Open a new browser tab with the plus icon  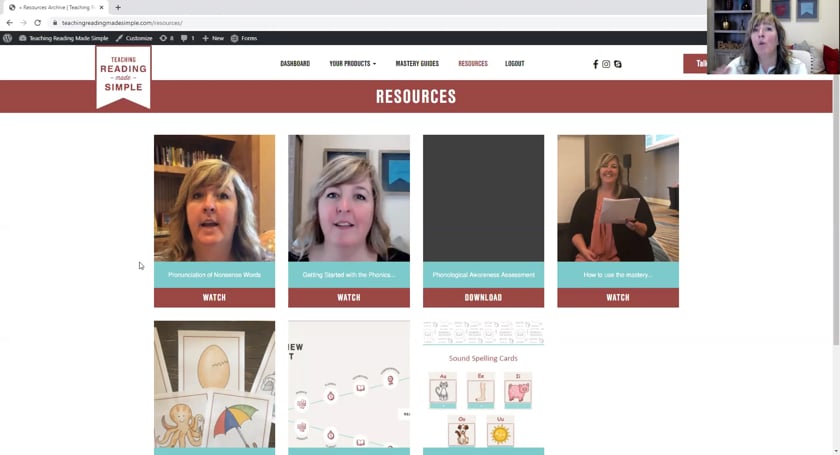[118, 8]
